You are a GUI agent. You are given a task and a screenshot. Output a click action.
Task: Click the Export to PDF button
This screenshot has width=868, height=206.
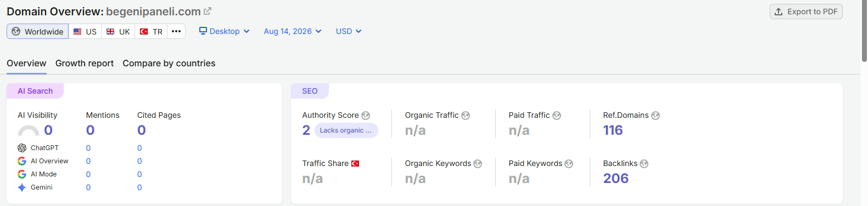806,12
